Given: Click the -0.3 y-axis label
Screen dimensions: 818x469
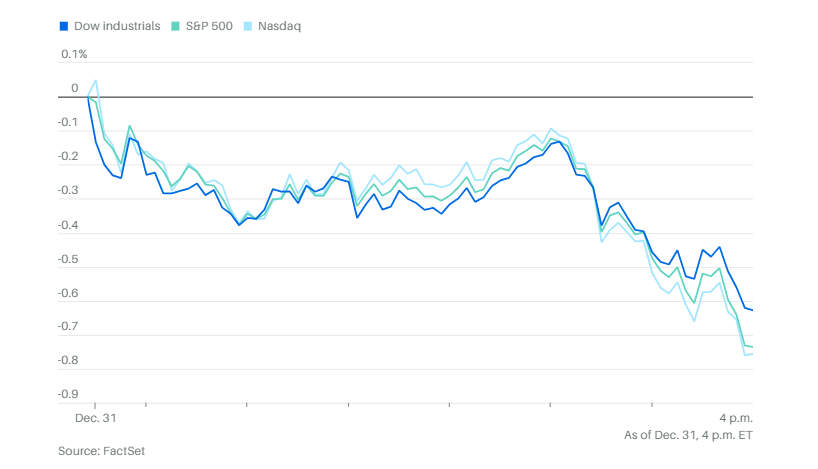Looking at the screenshot, I should point(68,190).
